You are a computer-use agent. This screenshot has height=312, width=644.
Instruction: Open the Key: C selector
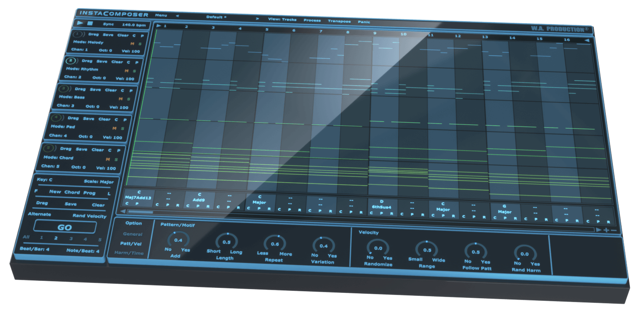44,180
